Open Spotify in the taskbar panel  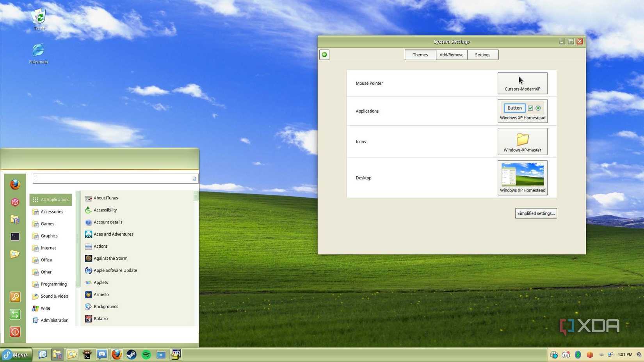pos(146,355)
